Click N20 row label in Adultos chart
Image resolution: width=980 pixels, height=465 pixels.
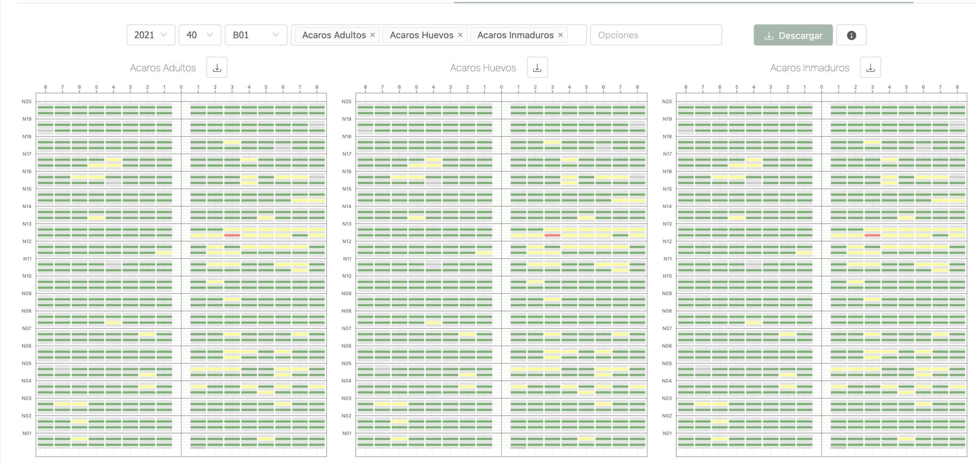pyautogui.click(x=26, y=101)
